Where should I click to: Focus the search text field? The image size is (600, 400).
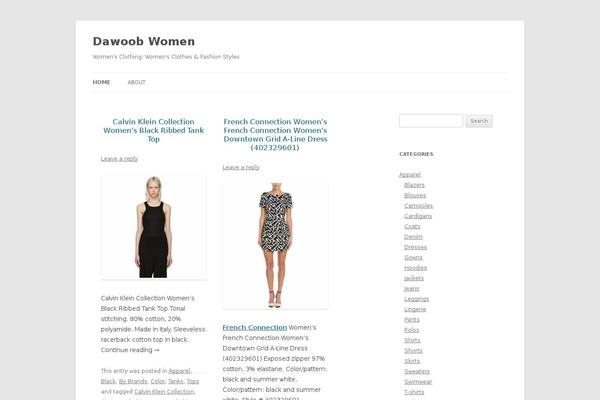(431, 121)
